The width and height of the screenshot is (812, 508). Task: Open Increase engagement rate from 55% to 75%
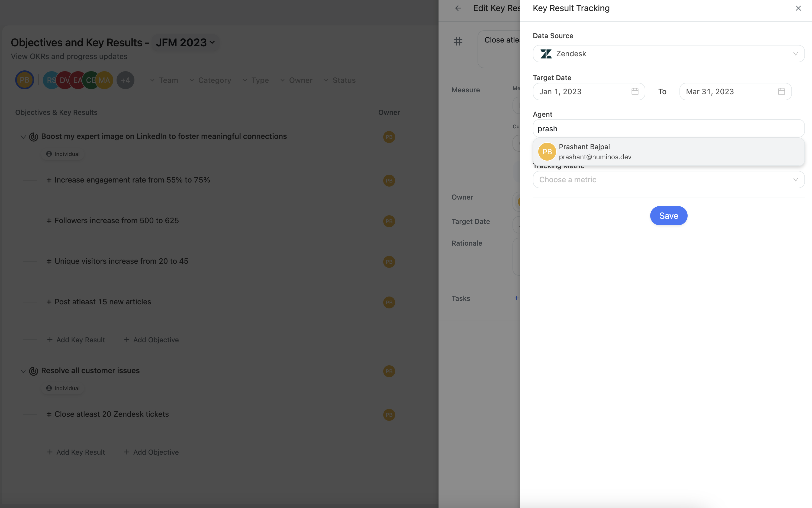pyautogui.click(x=132, y=180)
